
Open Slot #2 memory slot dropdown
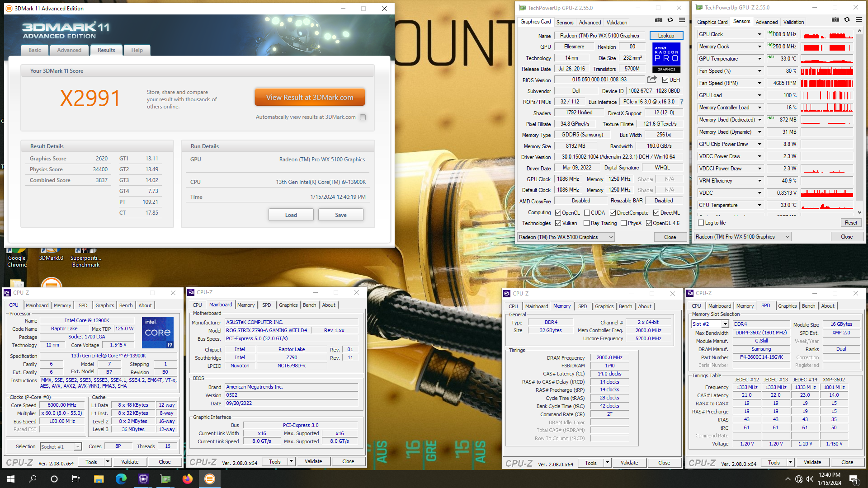710,324
